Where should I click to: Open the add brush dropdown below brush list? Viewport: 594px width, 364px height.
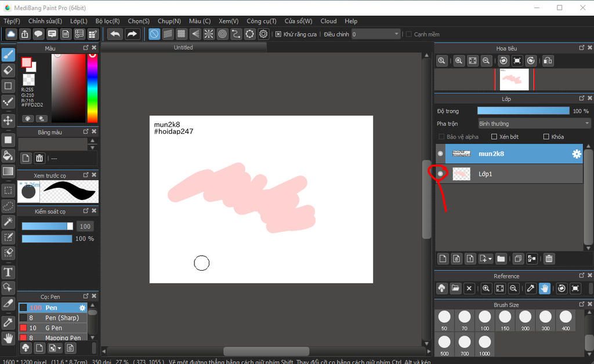pos(60,348)
